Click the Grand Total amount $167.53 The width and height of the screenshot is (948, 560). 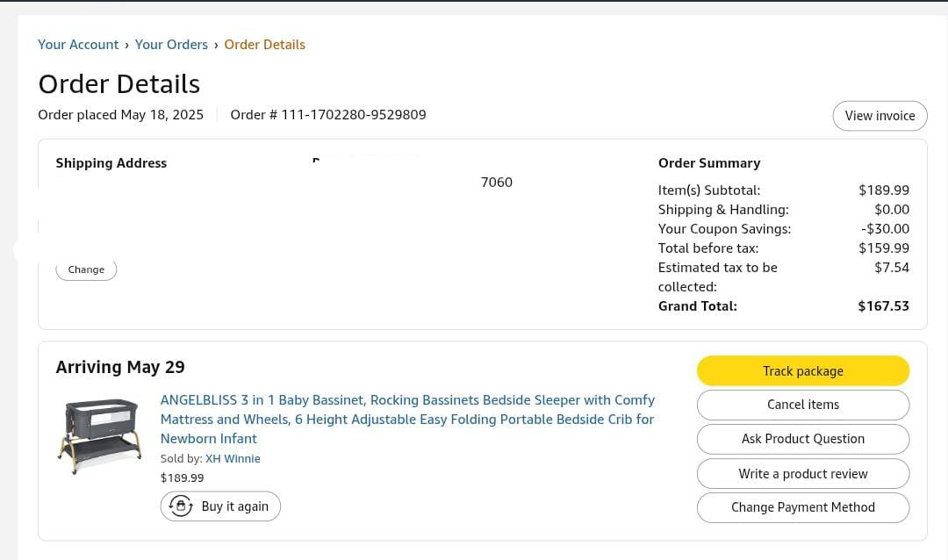[883, 306]
